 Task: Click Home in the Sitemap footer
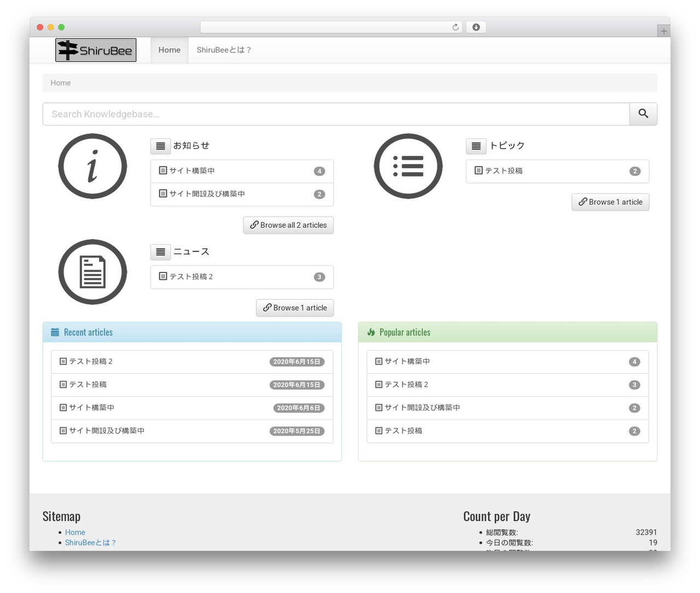coord(75,532)
